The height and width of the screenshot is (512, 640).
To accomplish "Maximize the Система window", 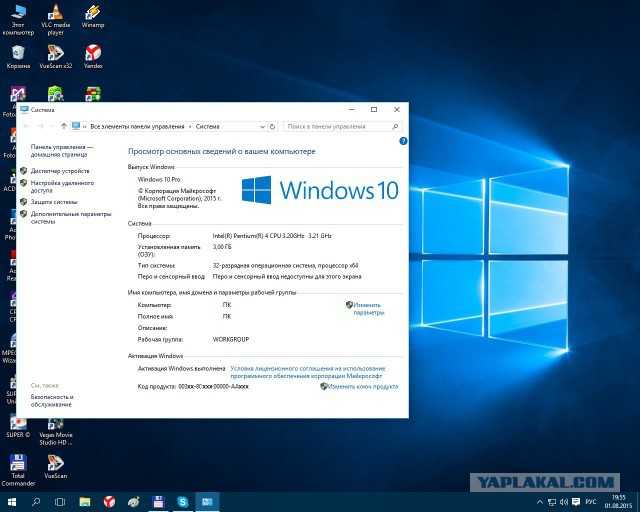I will [374, 109].
